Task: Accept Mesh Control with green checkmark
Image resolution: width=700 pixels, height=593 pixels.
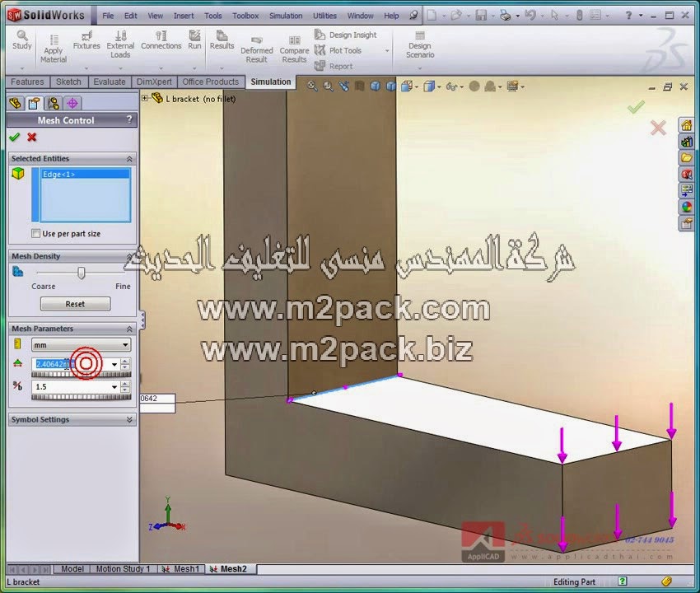Action: [15, 137]
